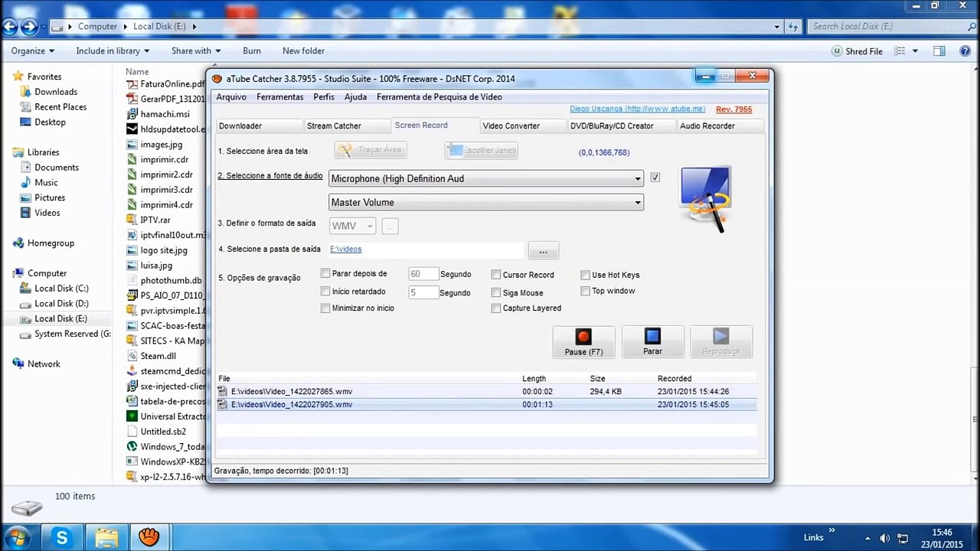The image size is (980, 551).
Task: Uncheck the audio source checkbox beside Microphone
Action: (x=655, y=178)
